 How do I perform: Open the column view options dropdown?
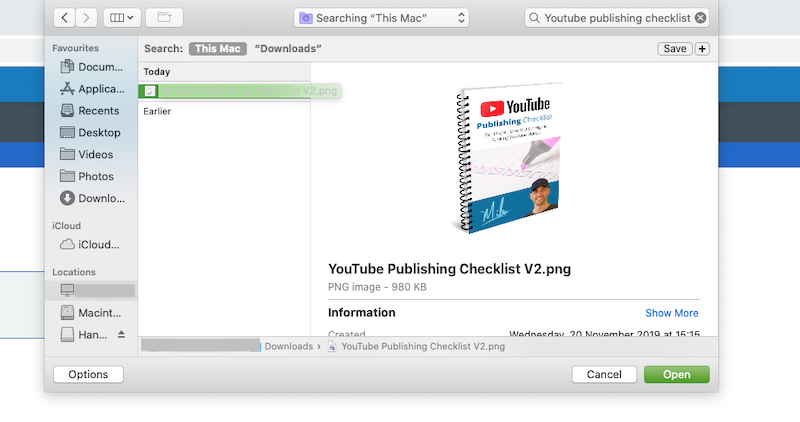pos(122,18)
